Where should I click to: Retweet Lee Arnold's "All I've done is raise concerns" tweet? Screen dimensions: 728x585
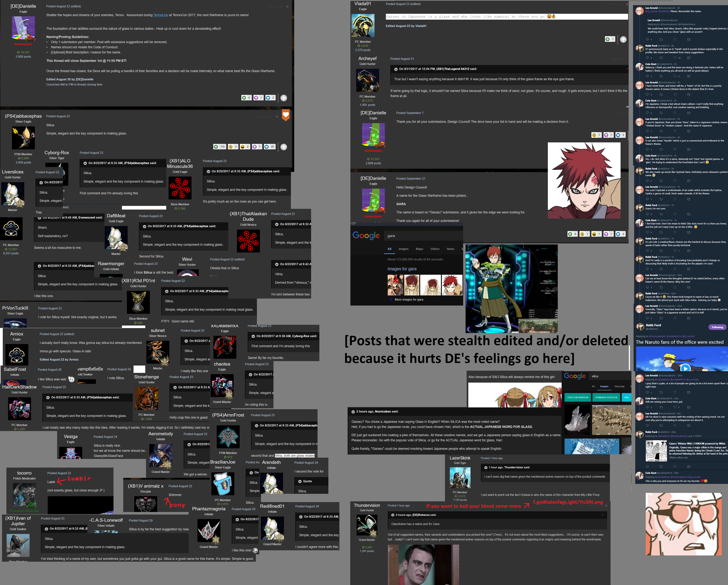[661, 426]
